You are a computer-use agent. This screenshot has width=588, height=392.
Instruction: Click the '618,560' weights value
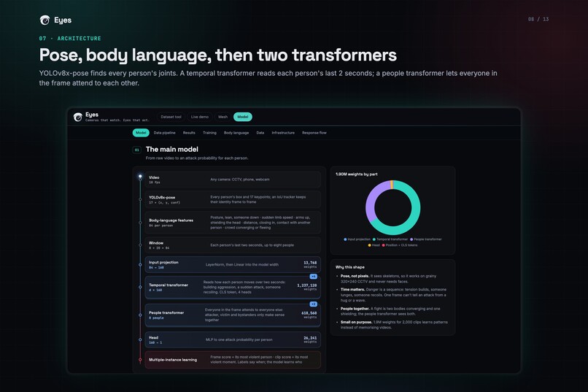(x=309, y=313)
